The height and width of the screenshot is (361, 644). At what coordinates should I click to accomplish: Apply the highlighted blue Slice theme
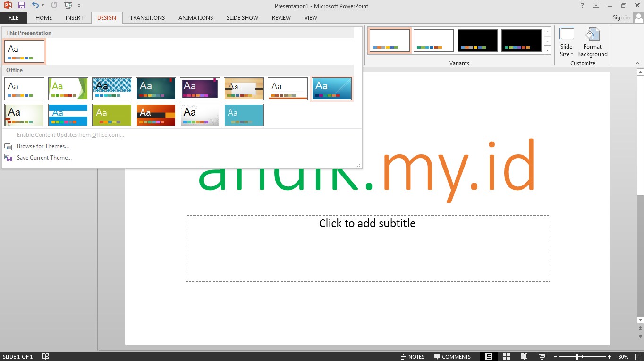[x=331, y=89]
